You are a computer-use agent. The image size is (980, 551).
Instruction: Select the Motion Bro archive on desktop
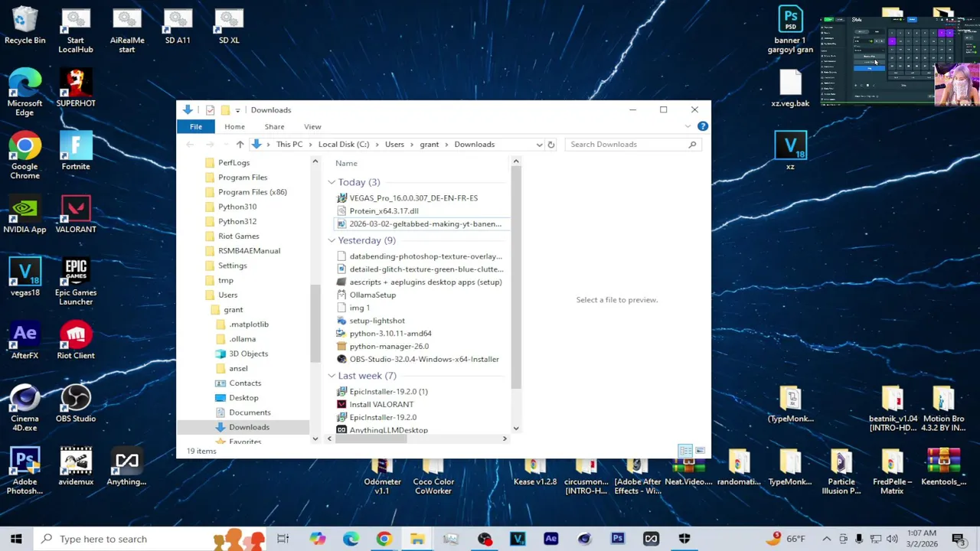pyautogui.click(x=943, y=408)
